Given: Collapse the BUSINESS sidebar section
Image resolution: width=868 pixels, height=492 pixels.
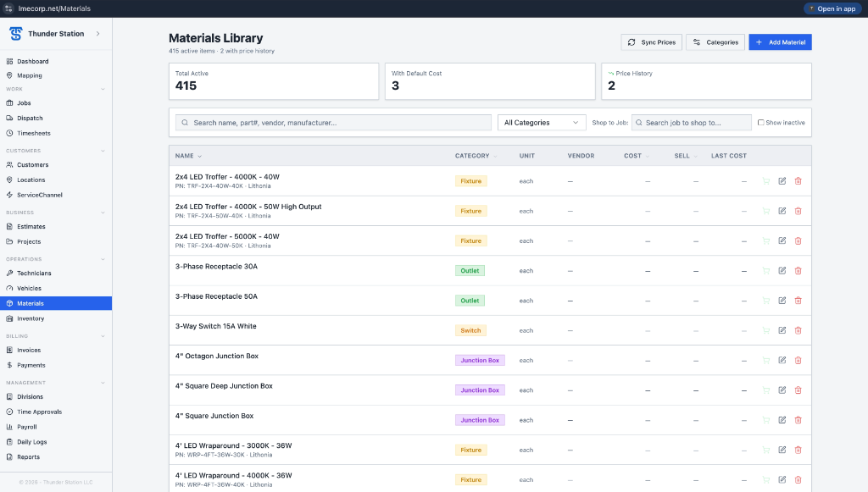Looking at the screenshot, I should tap(103, 213).
